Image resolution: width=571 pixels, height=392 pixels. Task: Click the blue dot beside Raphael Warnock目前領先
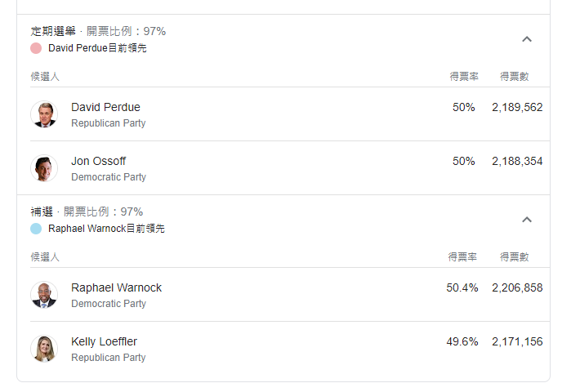pyautogui.click(x=36, y=229)
